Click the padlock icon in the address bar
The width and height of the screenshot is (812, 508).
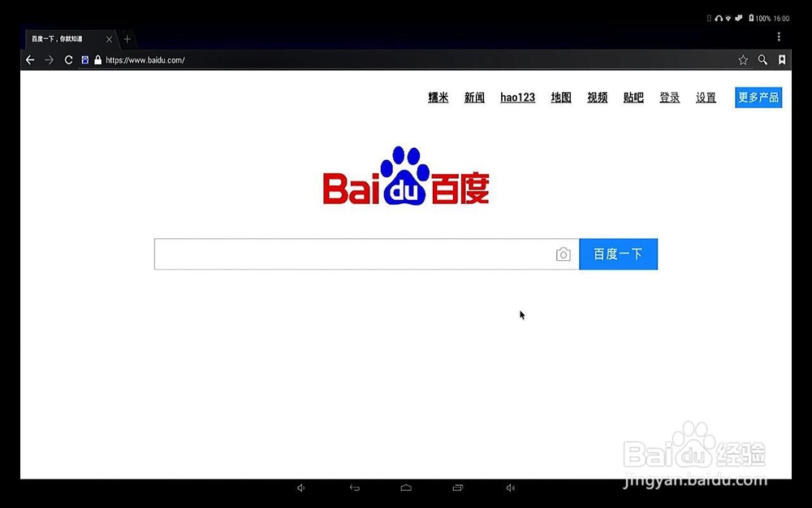(98, 59)
